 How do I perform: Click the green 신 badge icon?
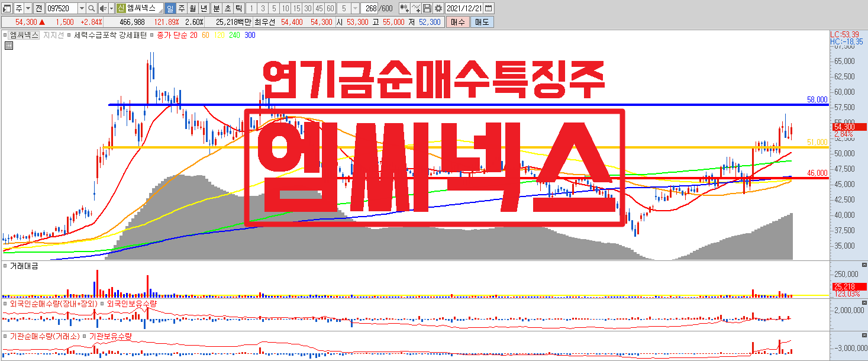pos(121,8)
